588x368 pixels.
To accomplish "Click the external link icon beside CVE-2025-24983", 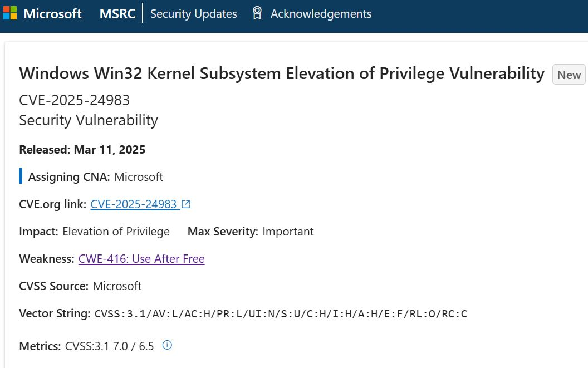I will 186,204.
